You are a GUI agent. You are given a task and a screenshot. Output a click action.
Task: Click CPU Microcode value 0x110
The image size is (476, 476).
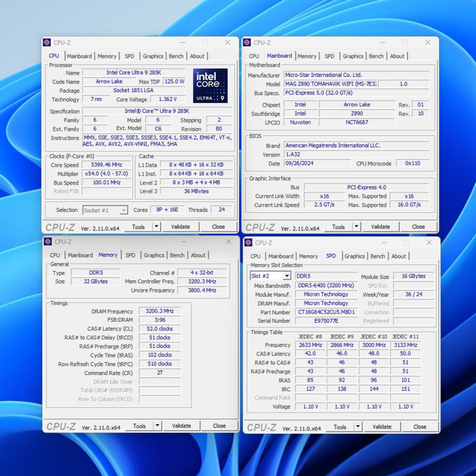[413, 163]
